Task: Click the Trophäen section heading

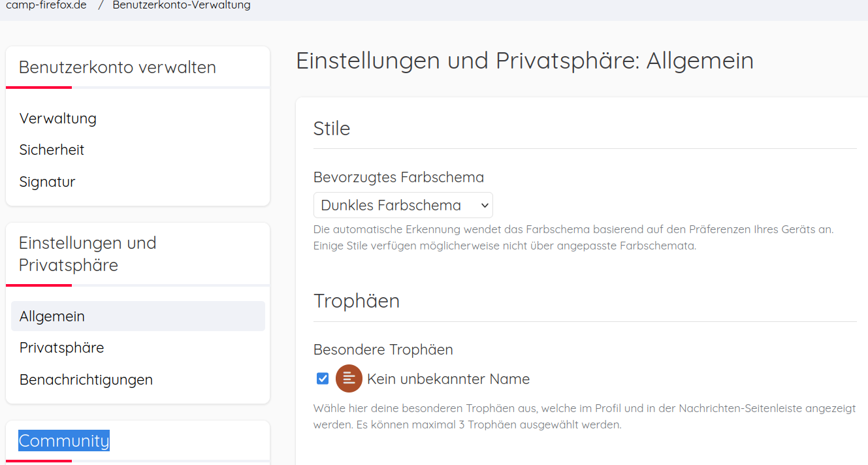Action: [x=357, y=300]
